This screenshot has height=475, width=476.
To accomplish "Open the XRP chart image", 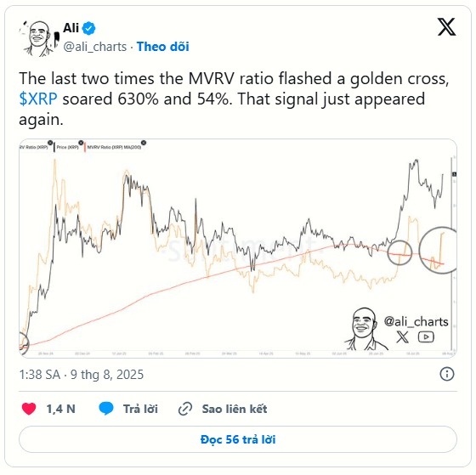I will (x=238, y=248).
